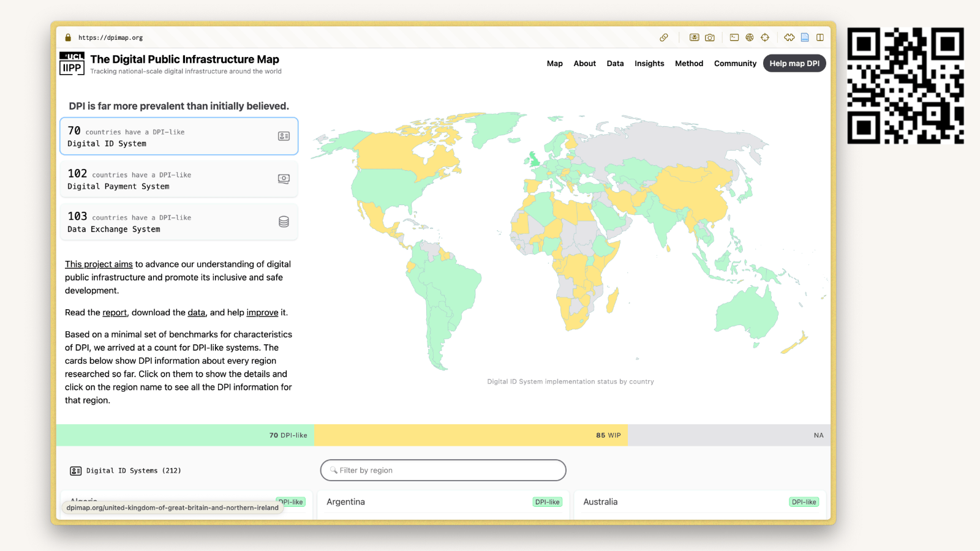Screen dimensions: 980x551
Task: Select the 102 countries Digital Payment System card
Action: [179, 179]
